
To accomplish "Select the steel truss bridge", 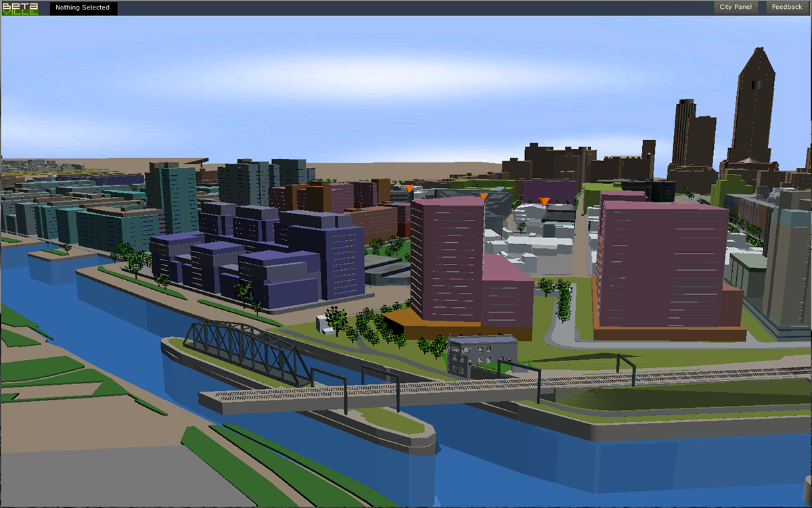I will pyautogui.click(x=247, y=348).
